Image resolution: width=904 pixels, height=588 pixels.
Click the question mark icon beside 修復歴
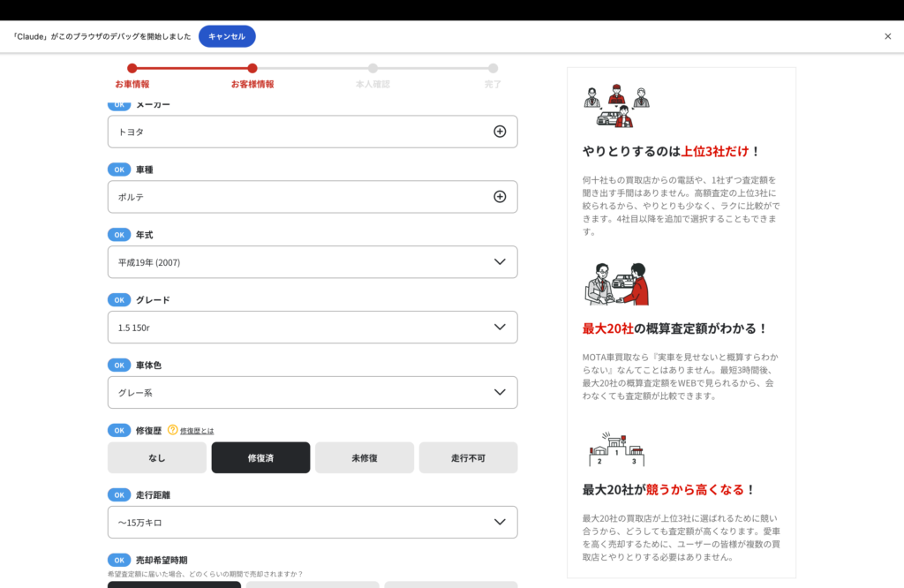(173, 430)
